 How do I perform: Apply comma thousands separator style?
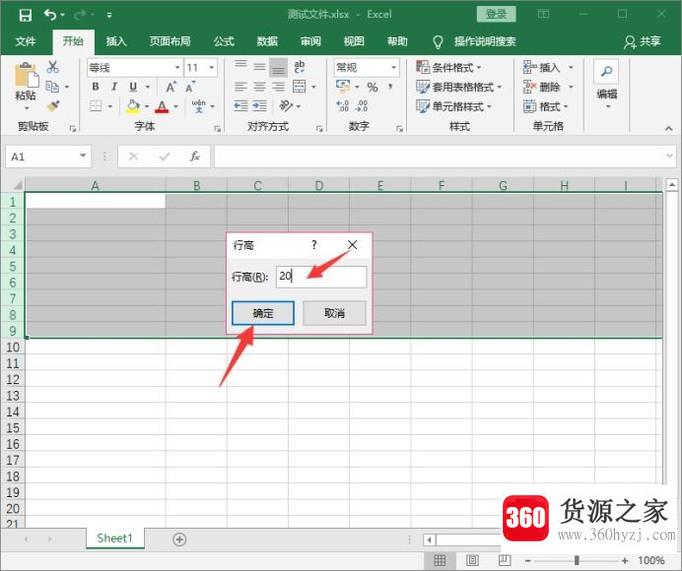391,87
